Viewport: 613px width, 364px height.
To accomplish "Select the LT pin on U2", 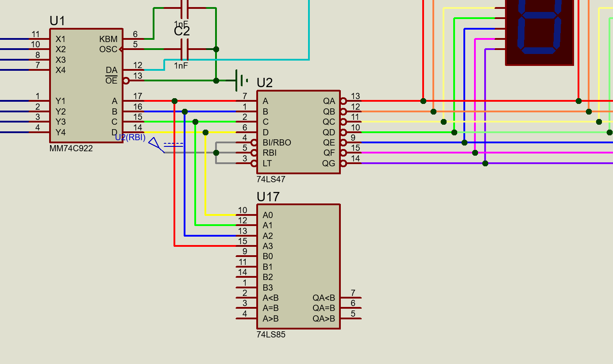I will pyautogui.click(x=246, y=163).
